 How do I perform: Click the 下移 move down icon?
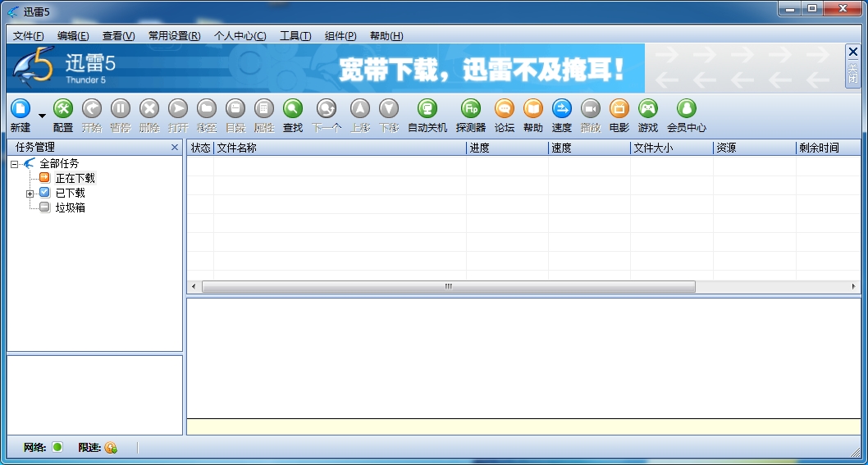coord(389,108)
